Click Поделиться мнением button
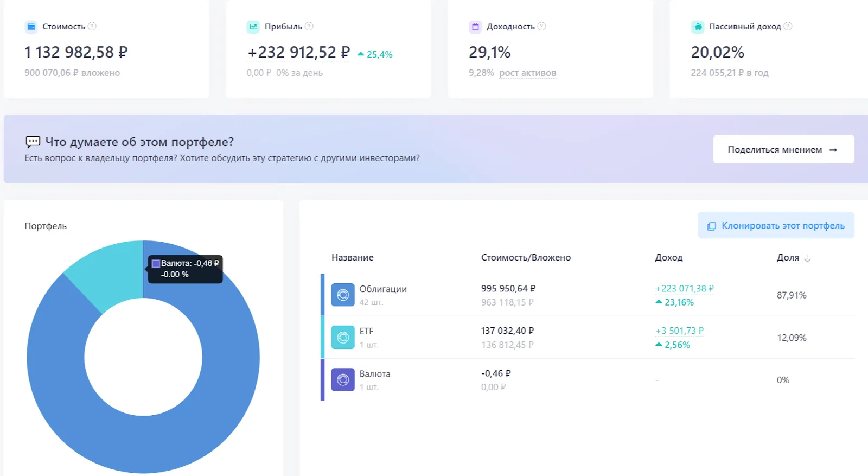868x476 pixels. (783, 149)
